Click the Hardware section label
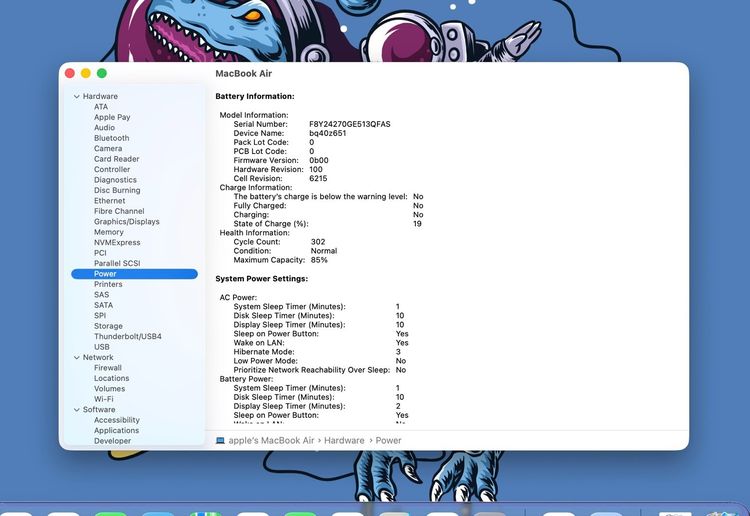Screen dimensions: 750x516 coord(100,97)
